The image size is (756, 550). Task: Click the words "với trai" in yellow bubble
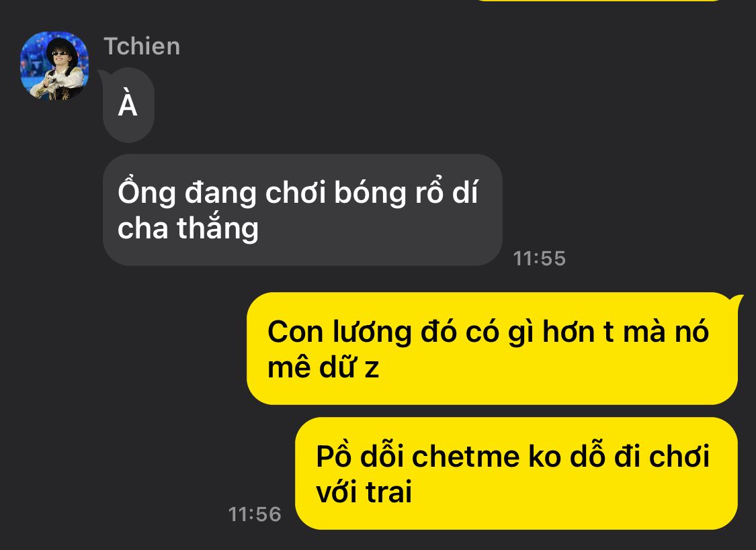(x=364, y=492)
